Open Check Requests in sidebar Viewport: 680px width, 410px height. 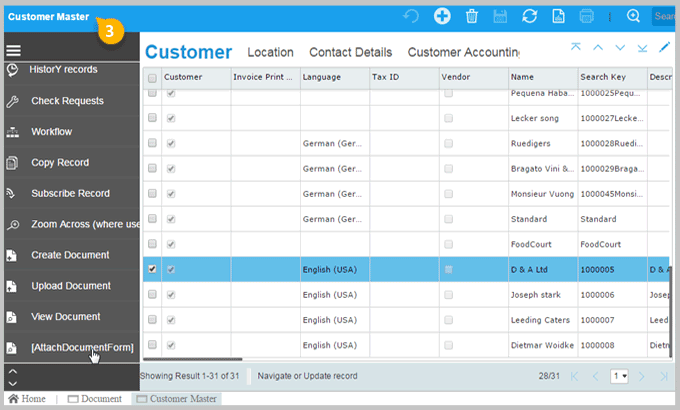[x=67, y=101]
